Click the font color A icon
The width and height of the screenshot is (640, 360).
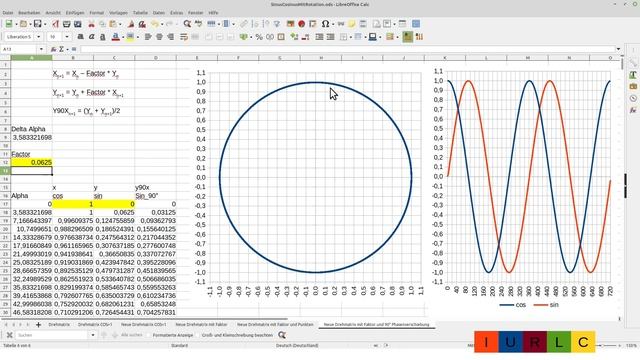click(x=116, y=37)
